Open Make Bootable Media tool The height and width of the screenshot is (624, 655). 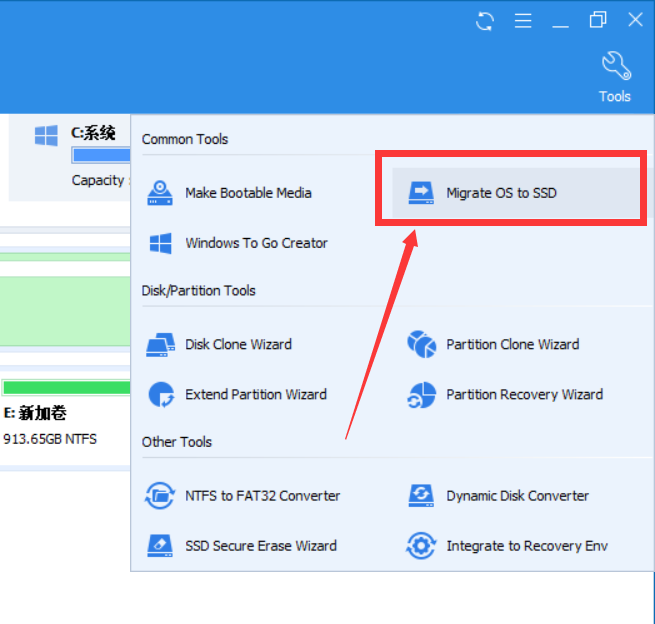248,193
